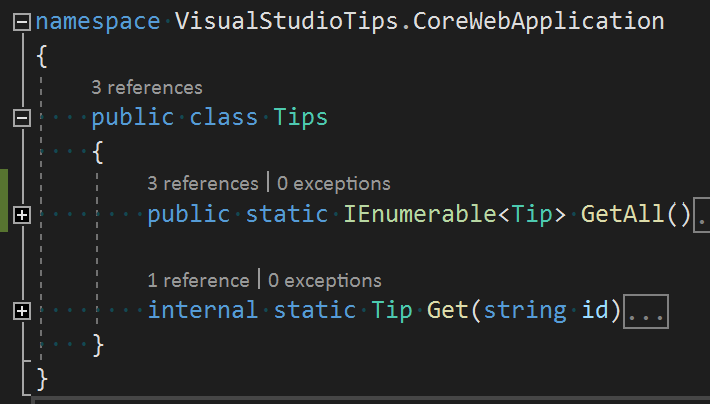Expand the Get(string id) method outline
This screenshot has width=710, height=404.
[x=22, y=311]
